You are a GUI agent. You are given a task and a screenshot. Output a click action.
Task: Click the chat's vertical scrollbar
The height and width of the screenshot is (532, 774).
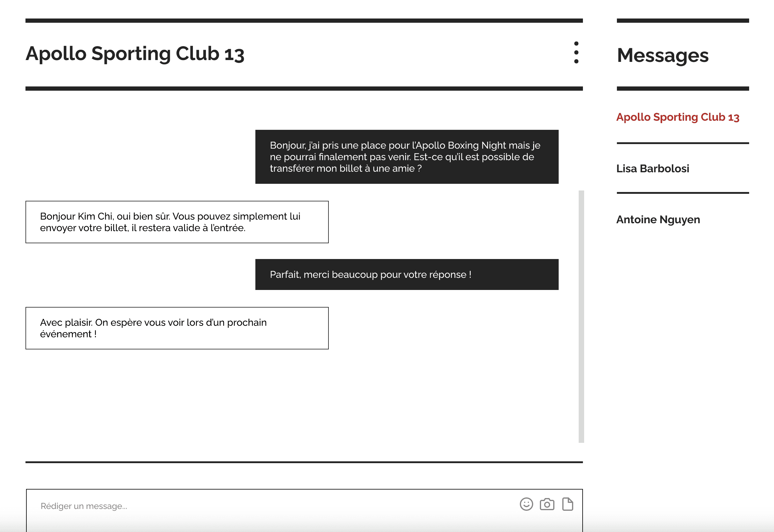click(581, 316)
